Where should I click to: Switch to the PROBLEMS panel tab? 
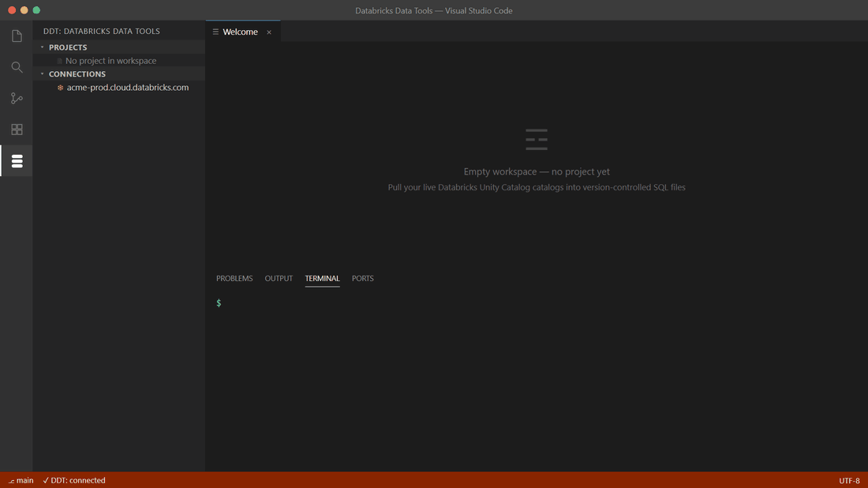click(234, 279)
